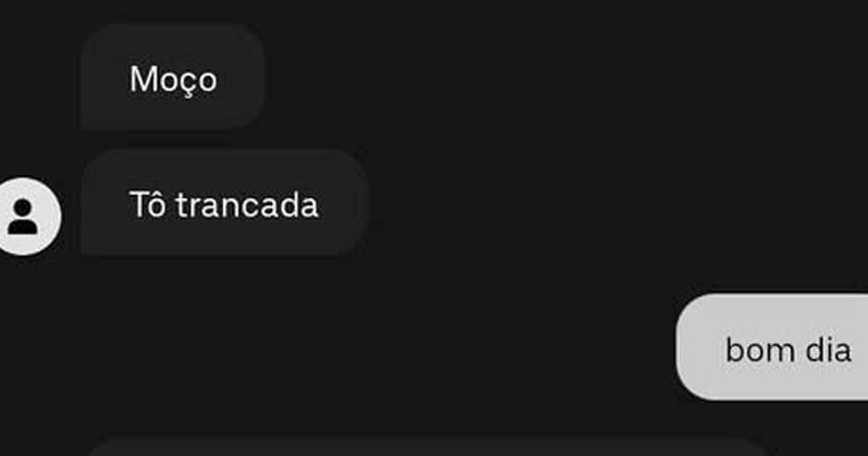Click the text "Tô trancada"
The height and width of the screenshot is (456, 868).
pos(224,206)
